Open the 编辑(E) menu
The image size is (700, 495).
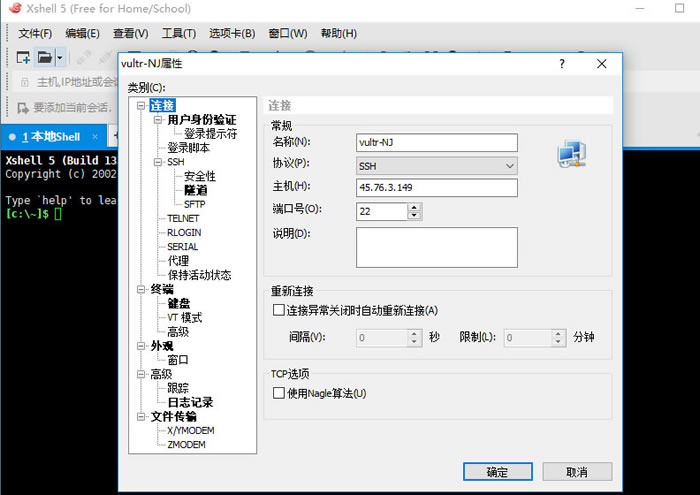82,33
